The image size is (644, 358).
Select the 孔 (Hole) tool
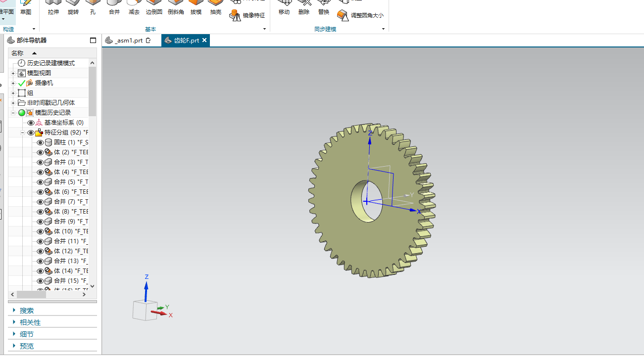click(x=93, y=8)
